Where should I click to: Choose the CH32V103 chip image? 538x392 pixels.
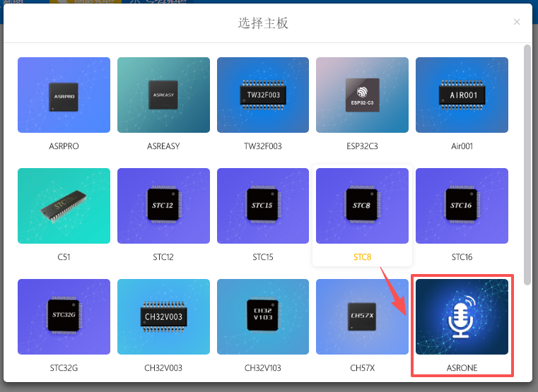tap(263, 316)
